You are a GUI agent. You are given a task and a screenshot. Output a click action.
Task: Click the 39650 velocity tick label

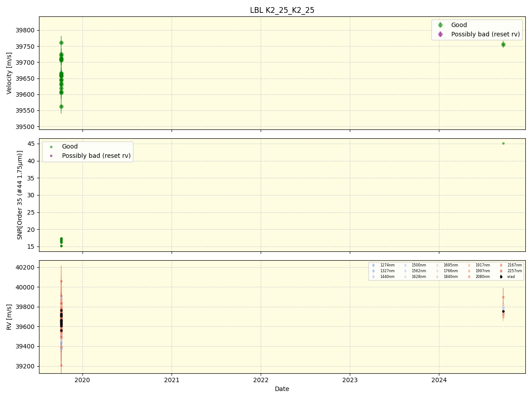(x=26, y=78)
